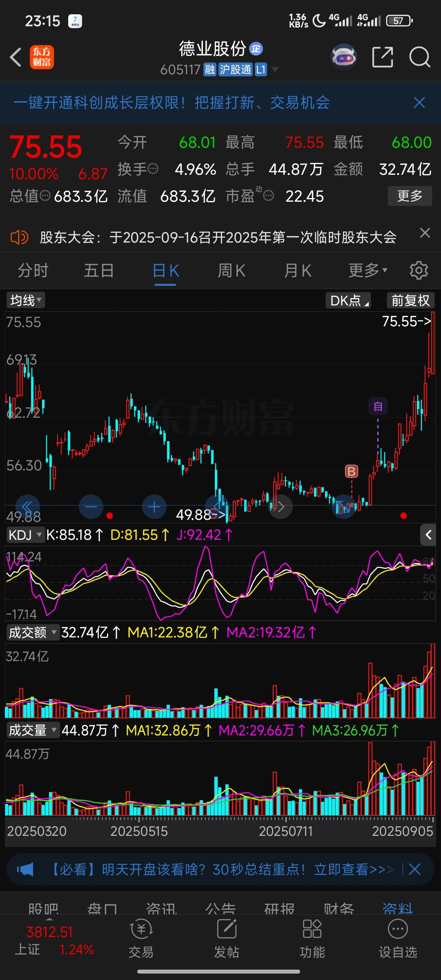
Task: Tap the 75.55-> high price label on chart
Action: [407, 321]
